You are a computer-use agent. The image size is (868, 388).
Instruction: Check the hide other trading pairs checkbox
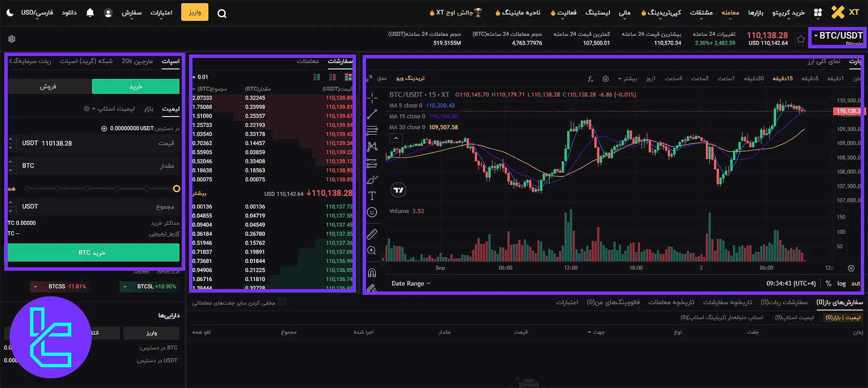coord(283,302)
